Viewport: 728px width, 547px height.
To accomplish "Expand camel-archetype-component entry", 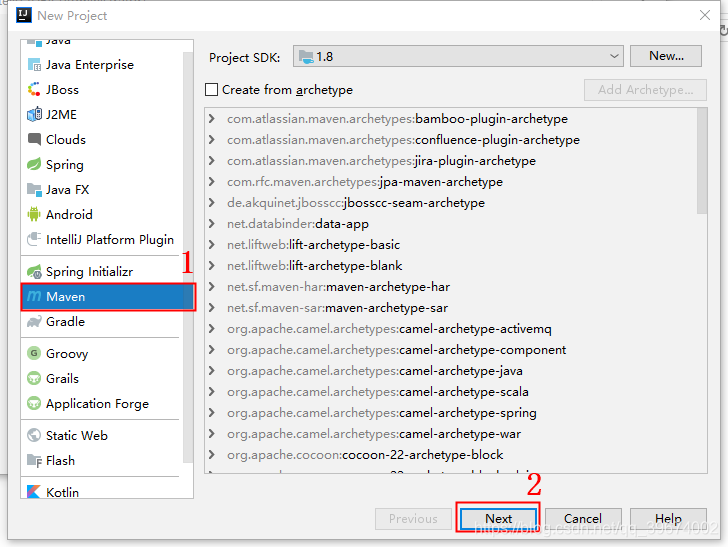I will 212,350.
